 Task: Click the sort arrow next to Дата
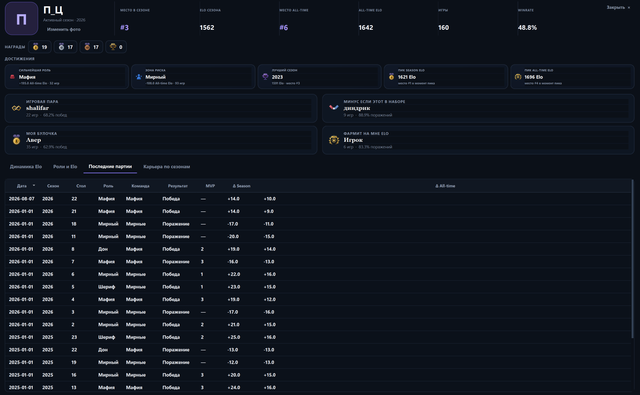pos(34,186)
